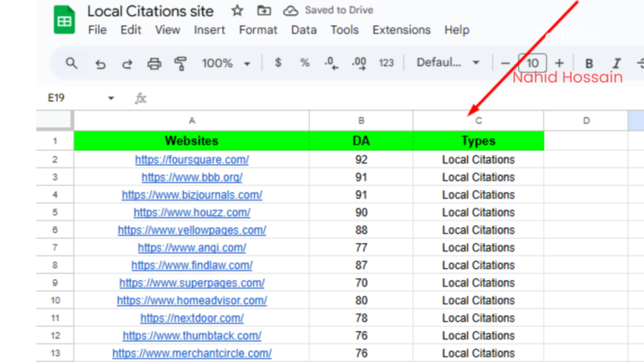Open more number formats 123
Image resolution: width=644 pixels, height=362 pixels.
[x=386, y=63]
